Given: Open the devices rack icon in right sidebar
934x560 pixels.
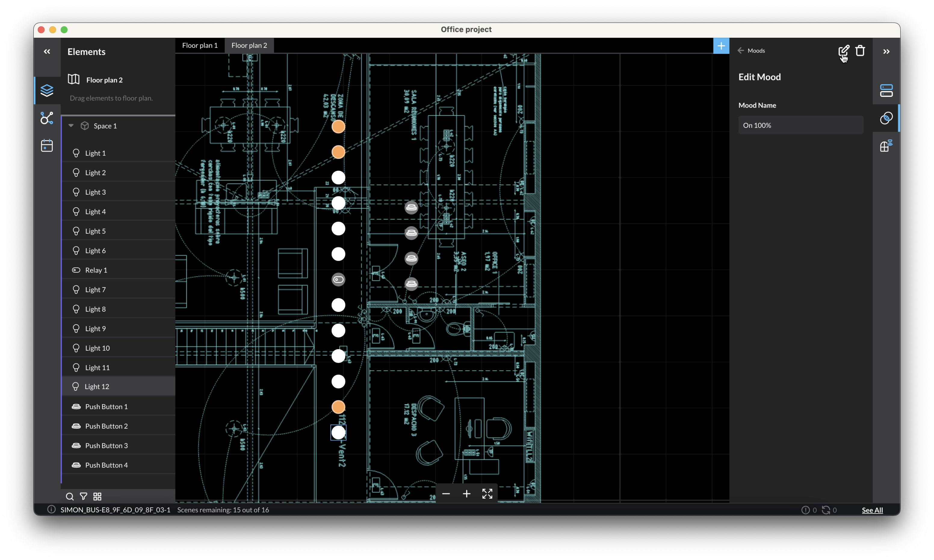Looking at the screenshot, I should [886, 91].
